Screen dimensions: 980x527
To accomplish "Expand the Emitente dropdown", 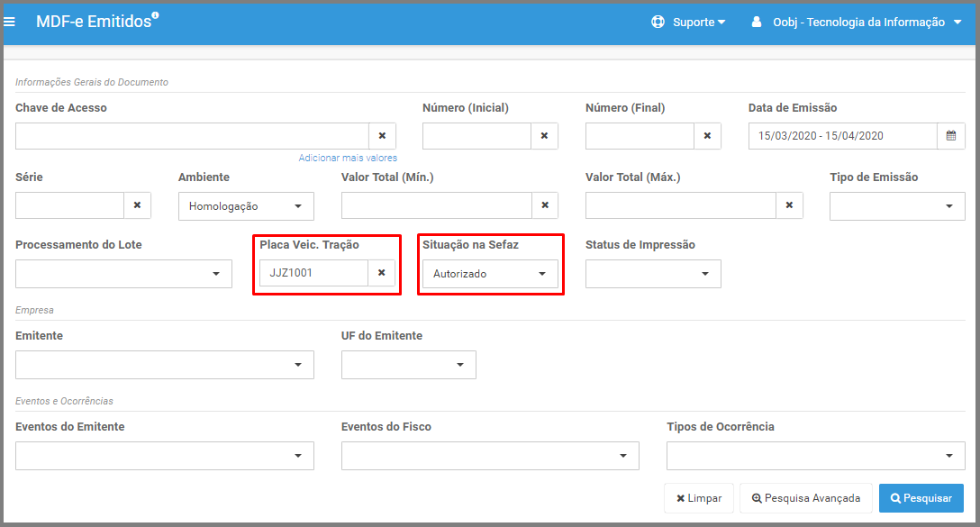I will (x=165, y=365).
